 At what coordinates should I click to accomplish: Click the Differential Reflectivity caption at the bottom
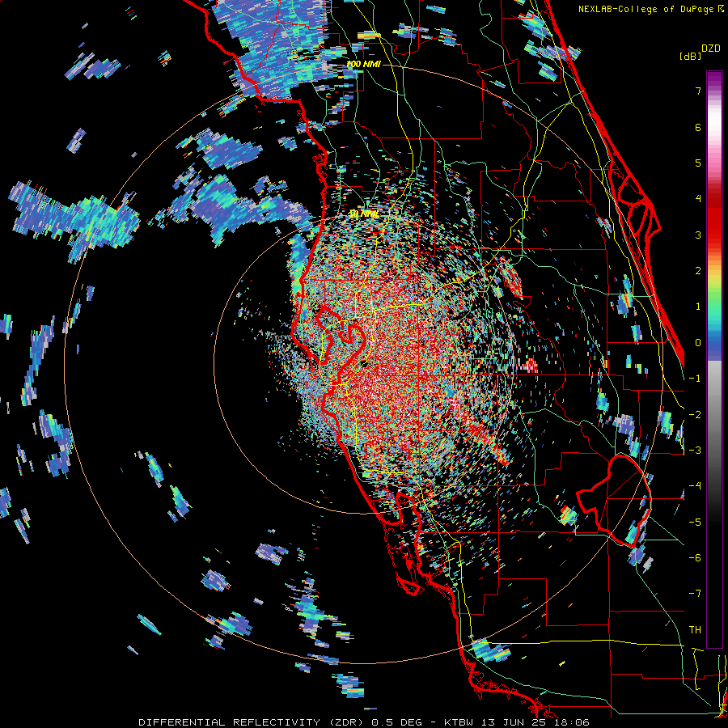pyautogui.click(x=364, y=722)
